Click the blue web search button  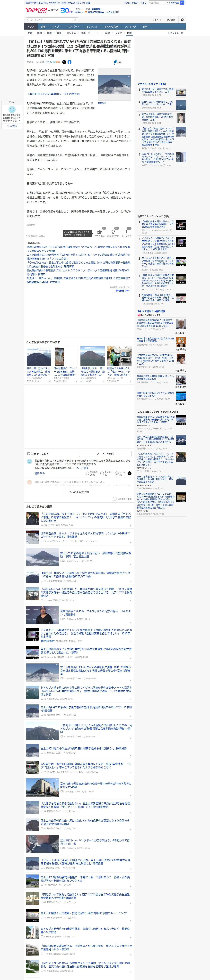(182, 3)
